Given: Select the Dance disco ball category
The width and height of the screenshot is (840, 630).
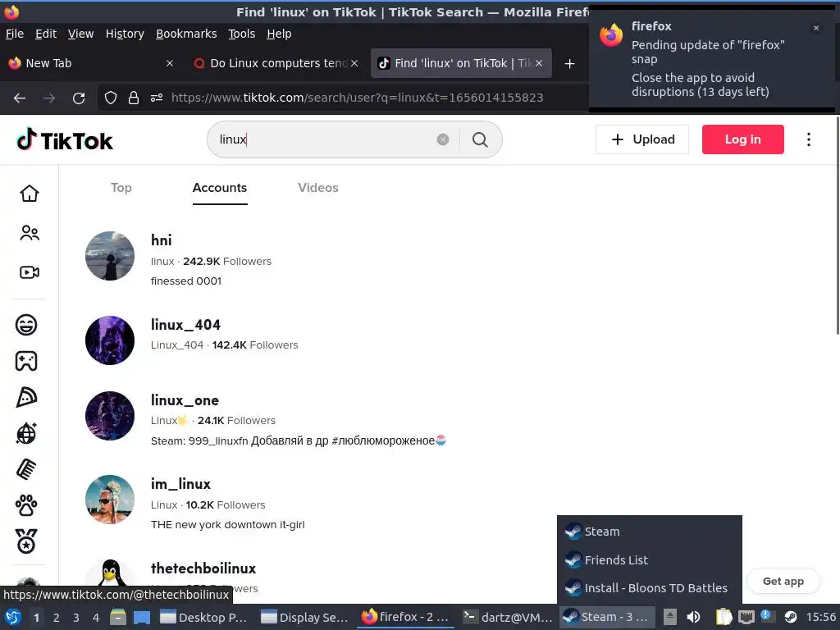Looking at the screenshot, I should [x=26, y=433].
